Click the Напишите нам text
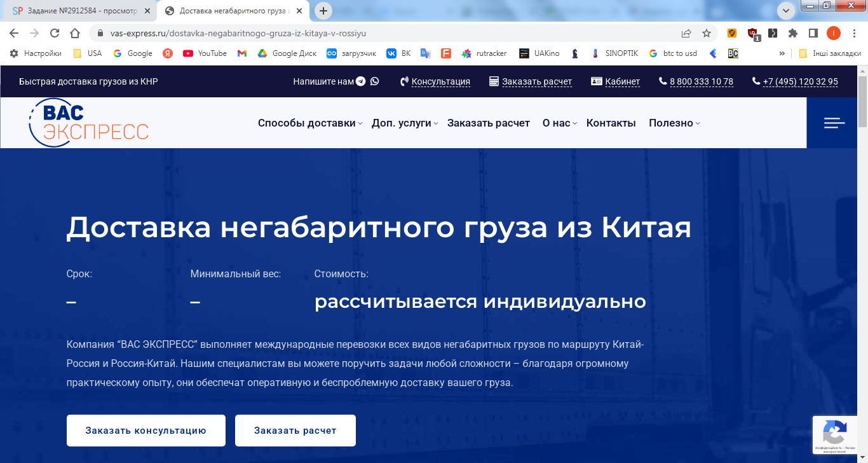Screen dimensions: 868x463 click(323, 81)
